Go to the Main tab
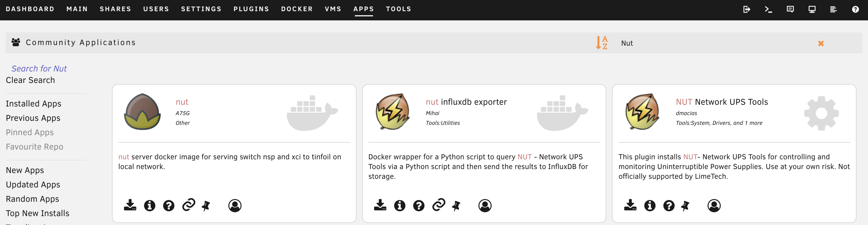 point(77,9)
